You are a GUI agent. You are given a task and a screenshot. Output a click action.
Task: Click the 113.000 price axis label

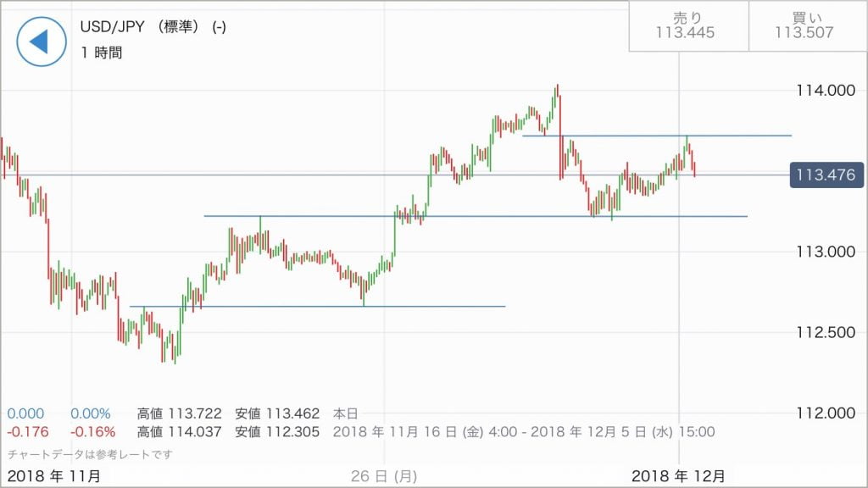(x=821, y=252)
